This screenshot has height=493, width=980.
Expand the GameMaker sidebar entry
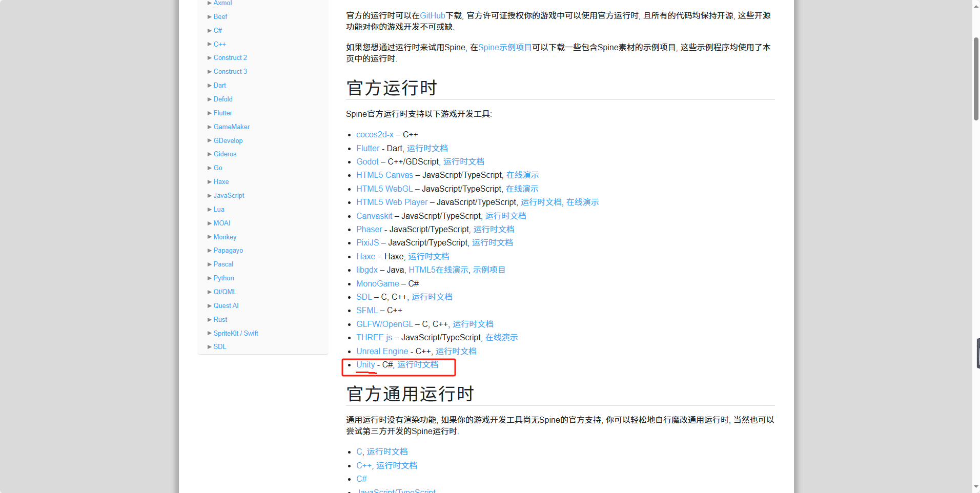232,127
